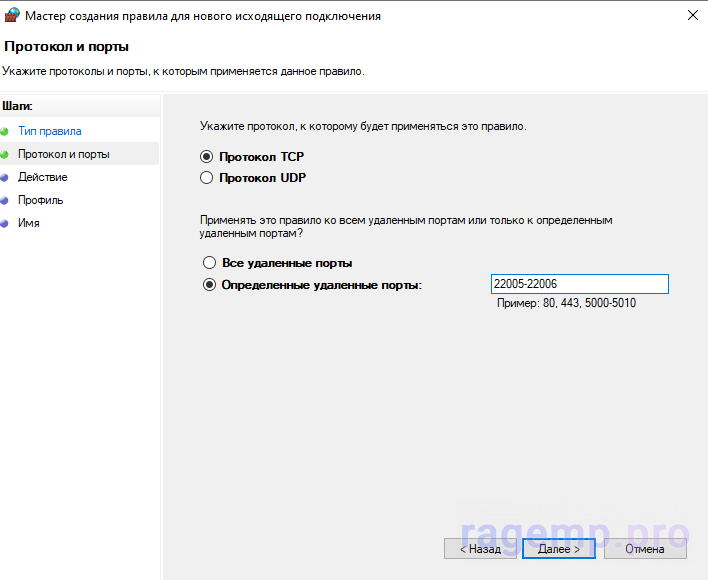Image resolution: width=708 pixels, height=580 pixels.
Task: Click the purple bullet beside Профиль
Action: click(x=5, y=200)
